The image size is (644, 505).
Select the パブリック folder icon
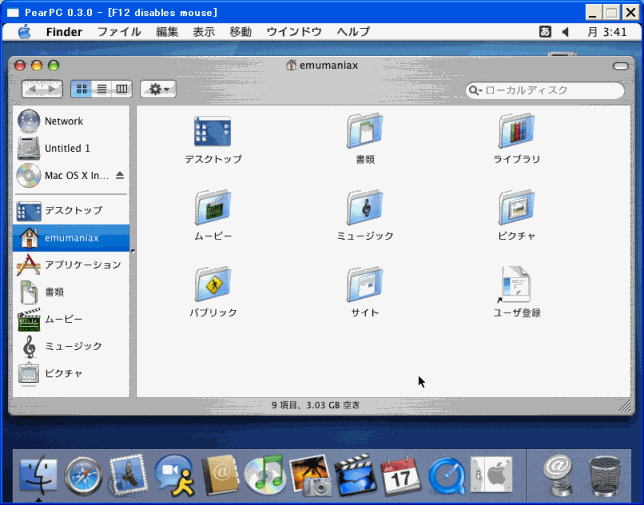pyautogui.click(x=212, y=284)
